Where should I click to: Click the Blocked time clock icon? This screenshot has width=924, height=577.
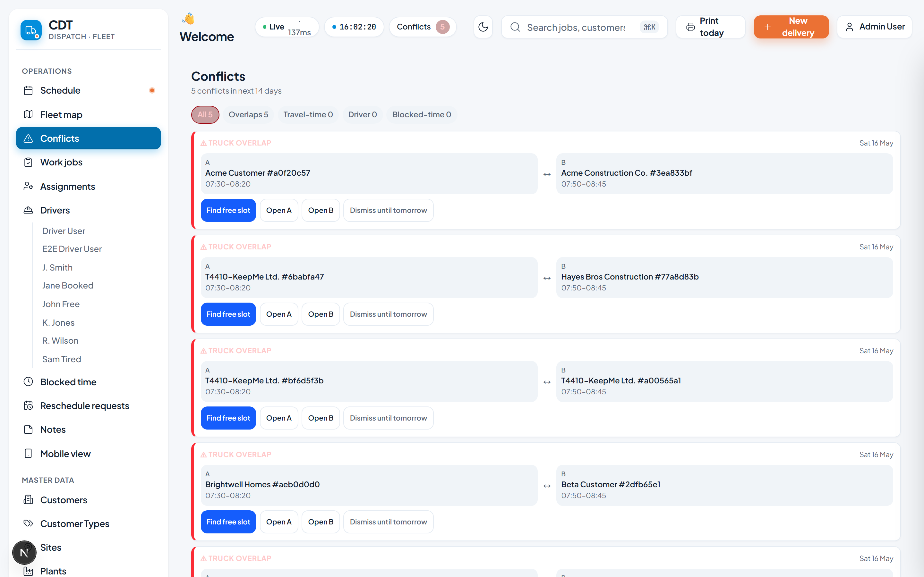28,382
